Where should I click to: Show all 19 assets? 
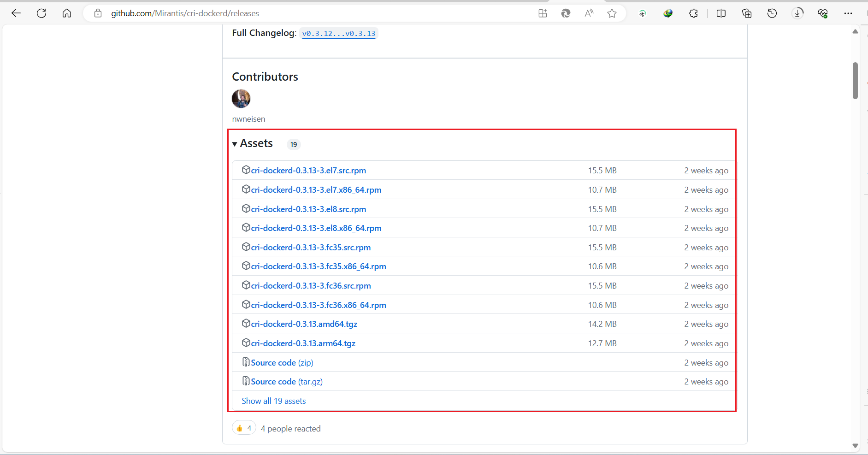tap(274, 401)
